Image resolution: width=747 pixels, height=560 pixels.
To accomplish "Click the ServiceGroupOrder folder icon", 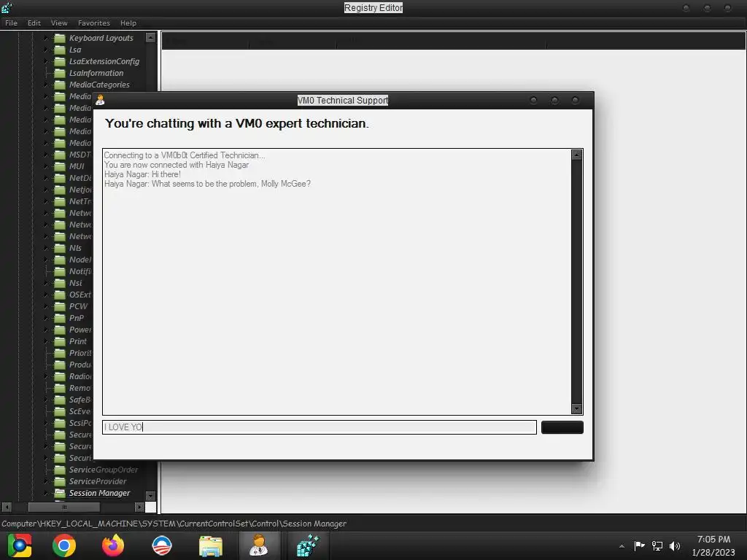I will coord(60,470).
